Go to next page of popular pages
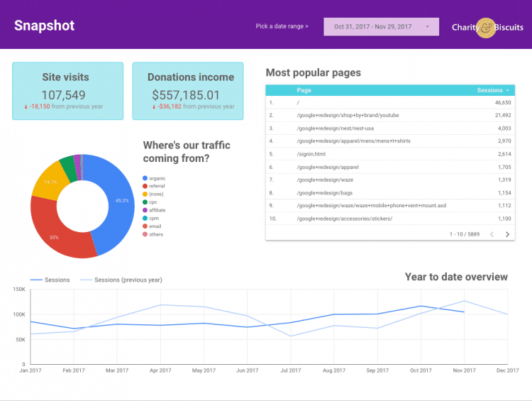The height and width of the screenshot is (401, 532). 507,234
